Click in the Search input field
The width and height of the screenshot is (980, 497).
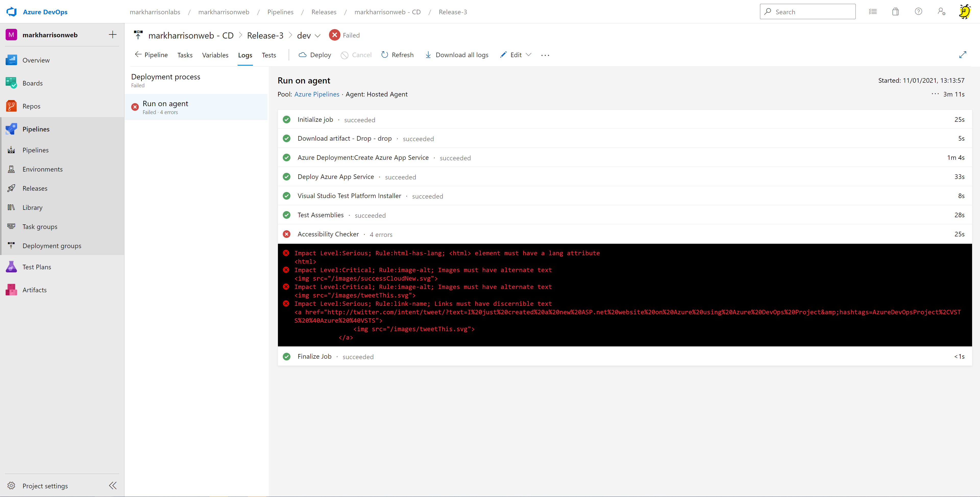[813, 12]
